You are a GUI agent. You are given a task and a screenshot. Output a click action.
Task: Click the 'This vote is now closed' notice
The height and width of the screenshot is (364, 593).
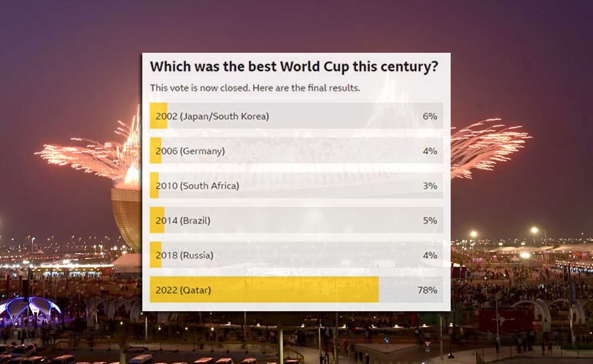pos(254,88)
